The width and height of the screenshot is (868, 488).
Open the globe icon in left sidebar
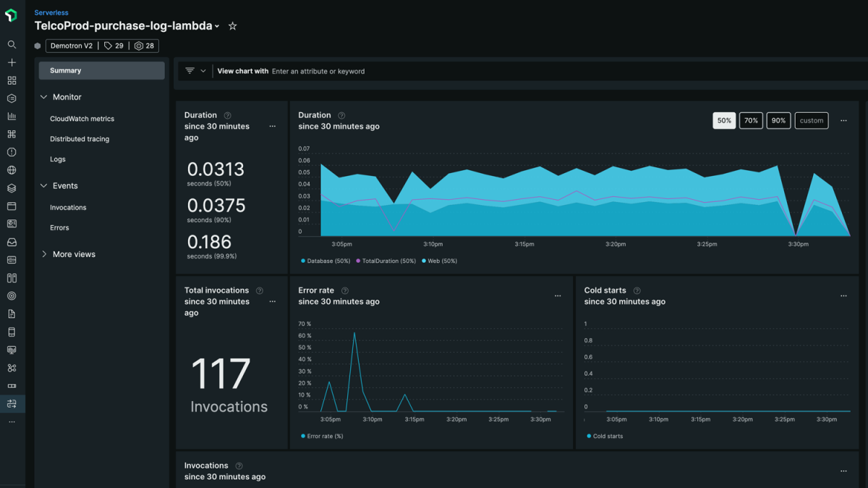coord(12,170)
